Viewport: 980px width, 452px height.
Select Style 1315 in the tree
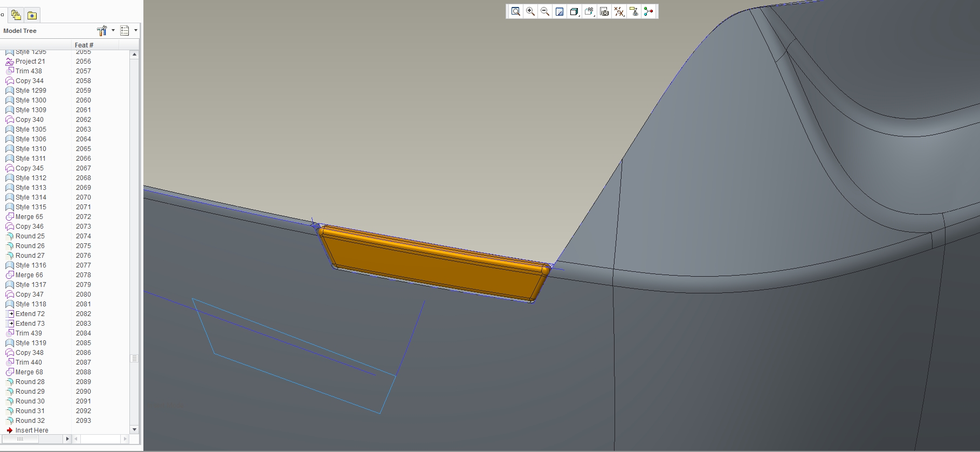click(x=31, y=207)
